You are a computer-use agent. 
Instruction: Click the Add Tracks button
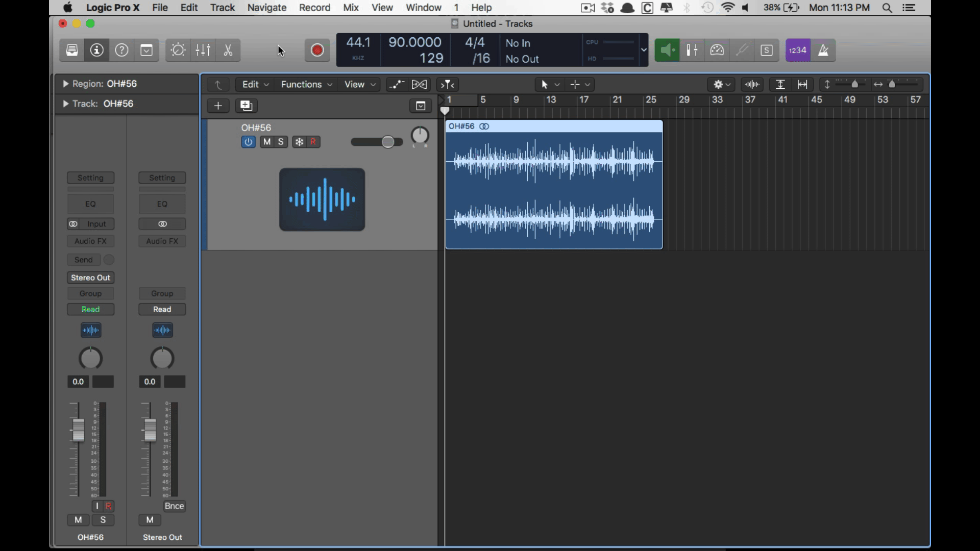click(x=218, y=106)
